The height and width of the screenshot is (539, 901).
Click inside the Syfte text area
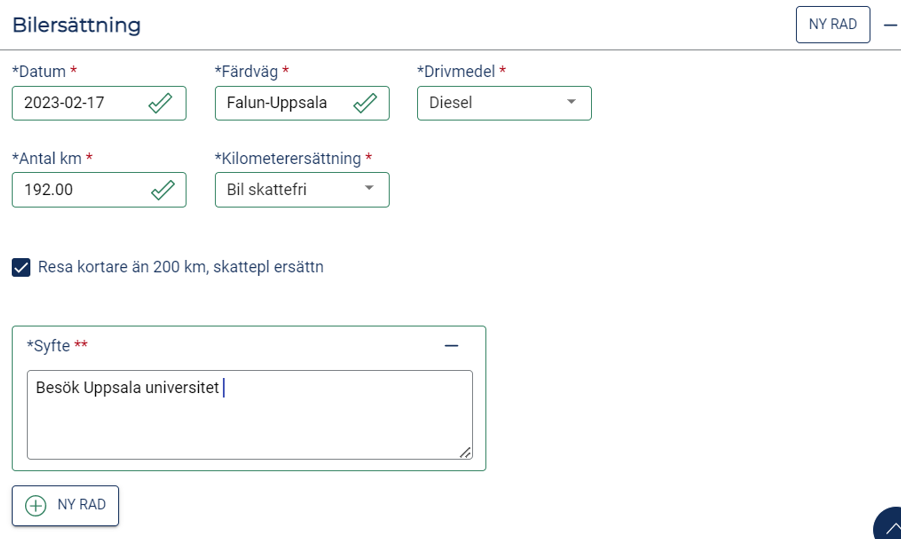click(x=249, y=415)
